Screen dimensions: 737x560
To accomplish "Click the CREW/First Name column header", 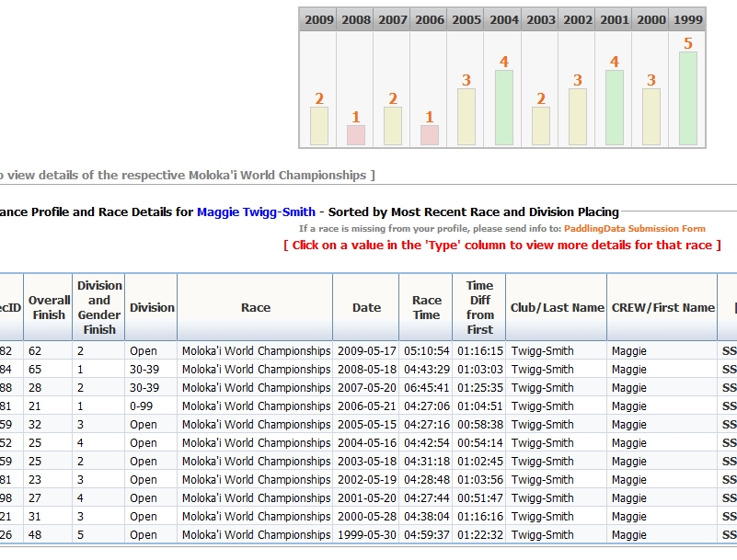I will point(662,308).
